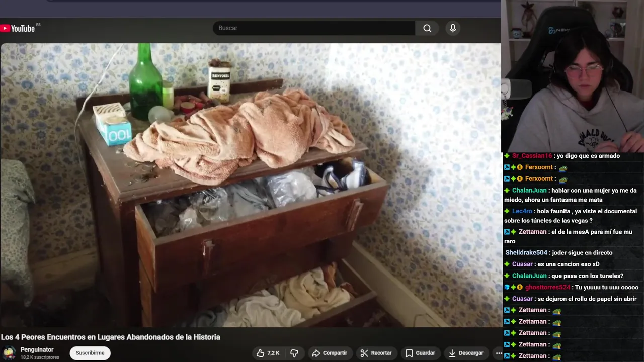Image resolution: width=644 pixels, height=362 pixels.
Task: Click video title Los 4 Peores Encuentros
Action: point(111,337)
